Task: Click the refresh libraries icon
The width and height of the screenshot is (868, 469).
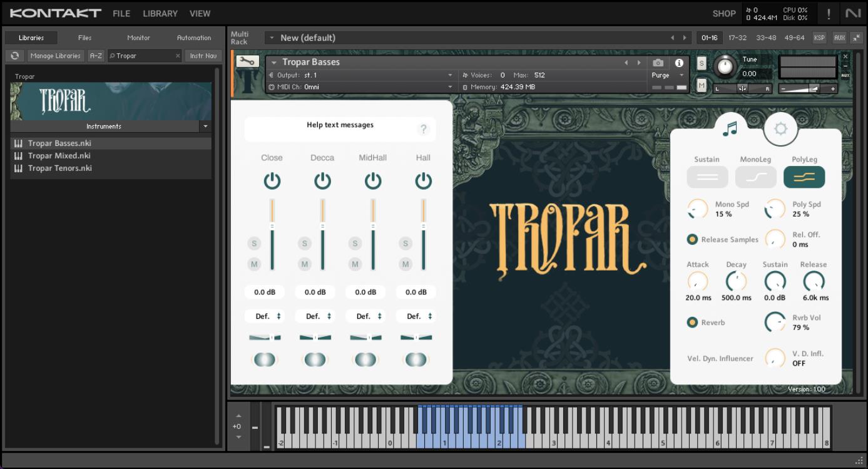Action: 15,56
